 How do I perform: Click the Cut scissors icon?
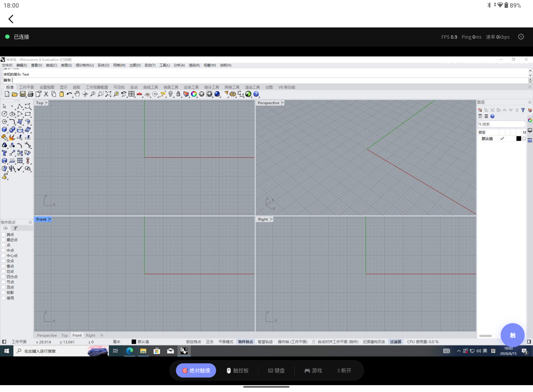(x=46, y=94)
